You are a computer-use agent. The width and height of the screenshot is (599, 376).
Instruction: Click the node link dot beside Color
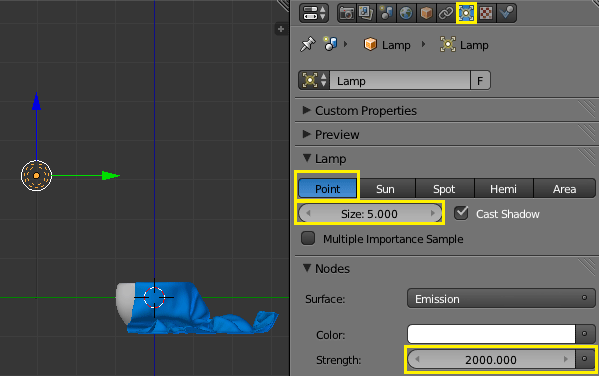(584, 334)
